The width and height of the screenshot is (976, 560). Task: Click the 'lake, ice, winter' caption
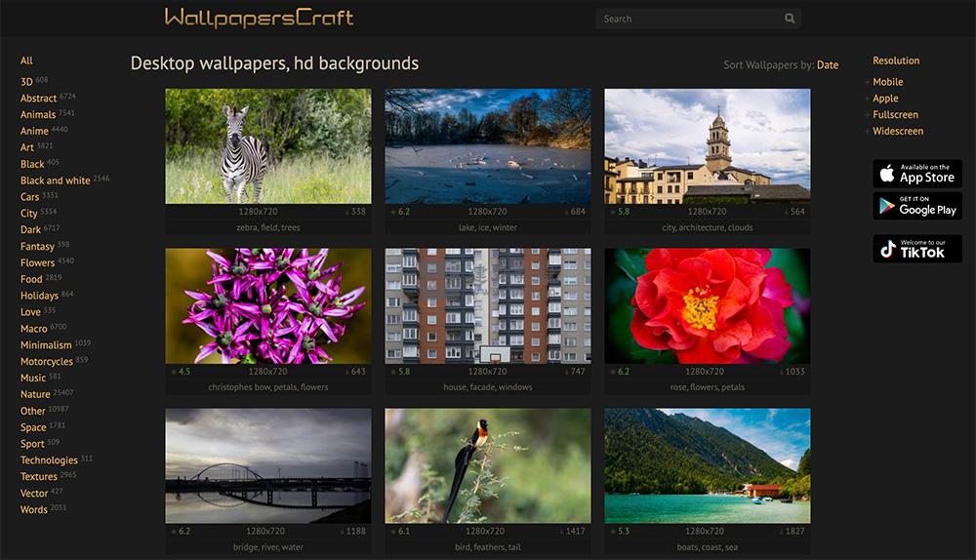click(x=488, y=227)
